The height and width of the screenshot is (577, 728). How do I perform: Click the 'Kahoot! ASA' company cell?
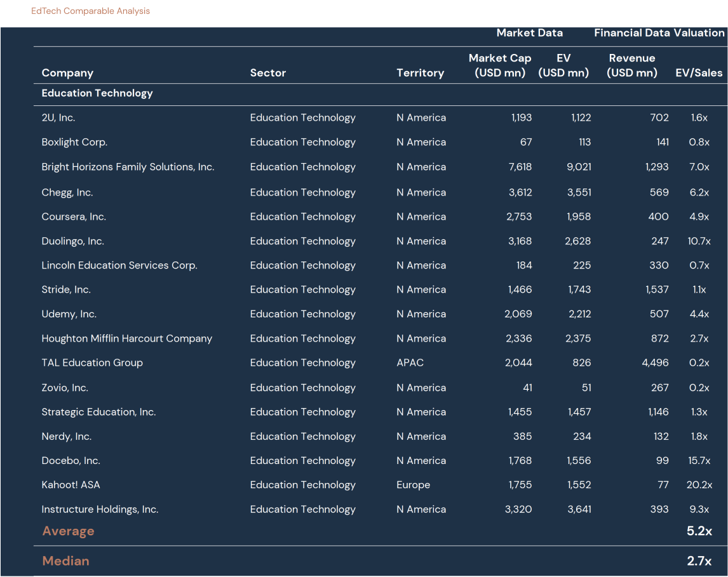click(x=71, y=485)
